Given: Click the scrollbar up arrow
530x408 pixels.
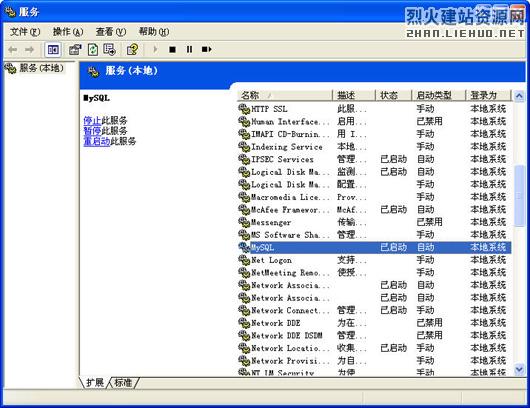Looking at the screenshot, I should 519,96.
